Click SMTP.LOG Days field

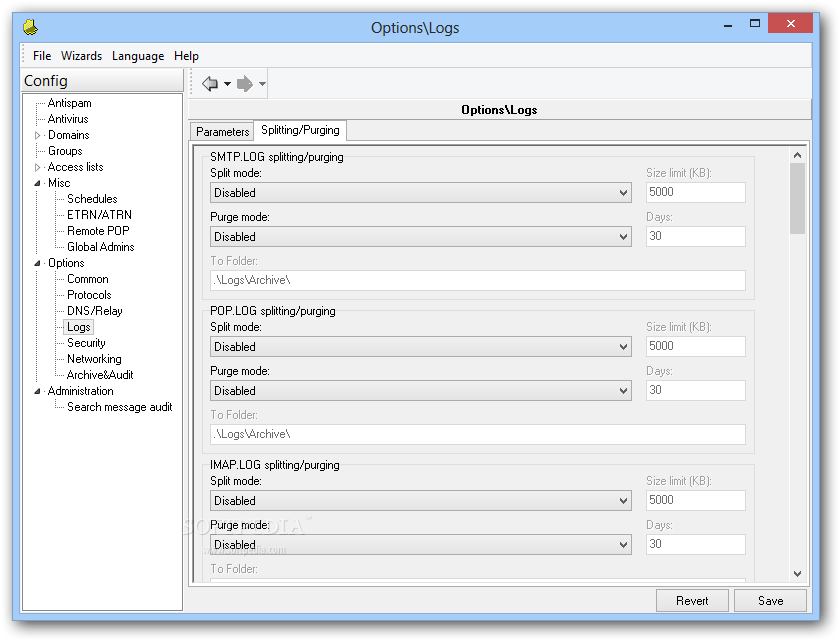click(695, 236)
